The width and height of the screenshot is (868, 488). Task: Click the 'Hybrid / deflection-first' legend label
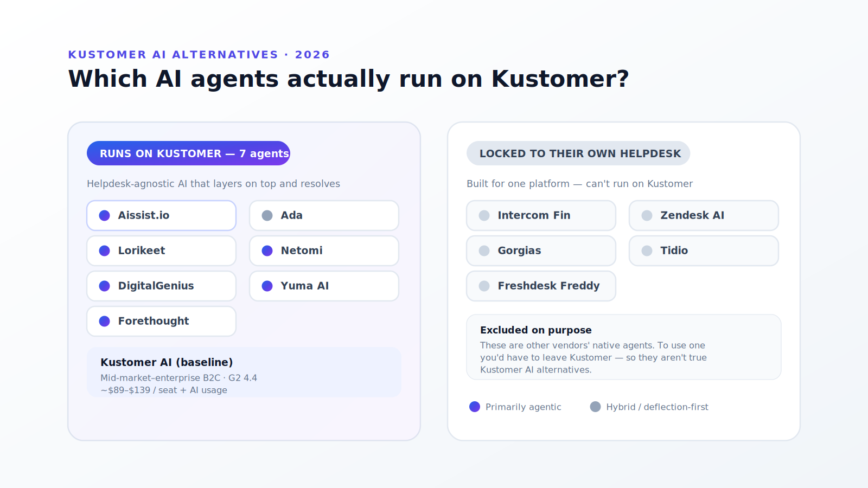658,407
